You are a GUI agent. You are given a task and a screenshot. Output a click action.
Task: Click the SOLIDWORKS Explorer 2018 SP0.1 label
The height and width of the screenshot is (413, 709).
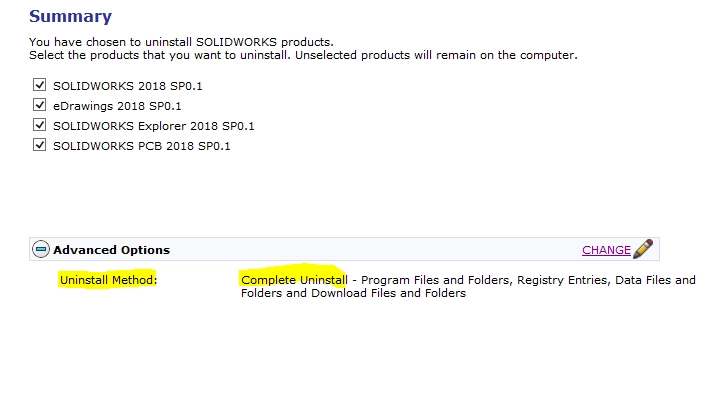click(154, 126)
